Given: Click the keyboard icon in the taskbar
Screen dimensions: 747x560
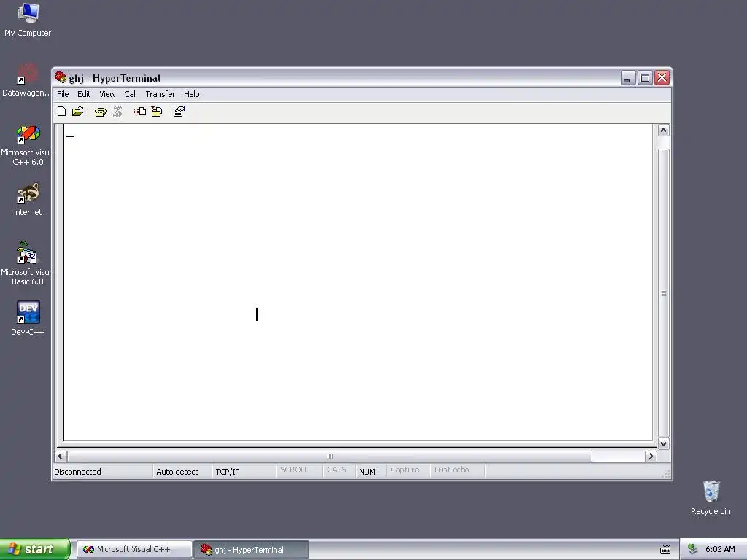Looking at the screenshot, I should pyautogui.click(x=665, y=550).
